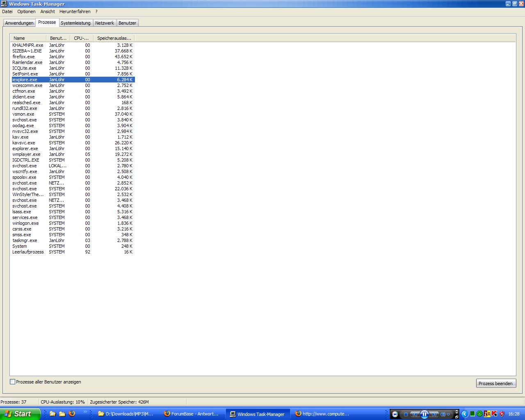Viewport: 525px width, 420px height.
Task: Click the second folder icon in Quick Launch
Action: (x=62, y=414)
